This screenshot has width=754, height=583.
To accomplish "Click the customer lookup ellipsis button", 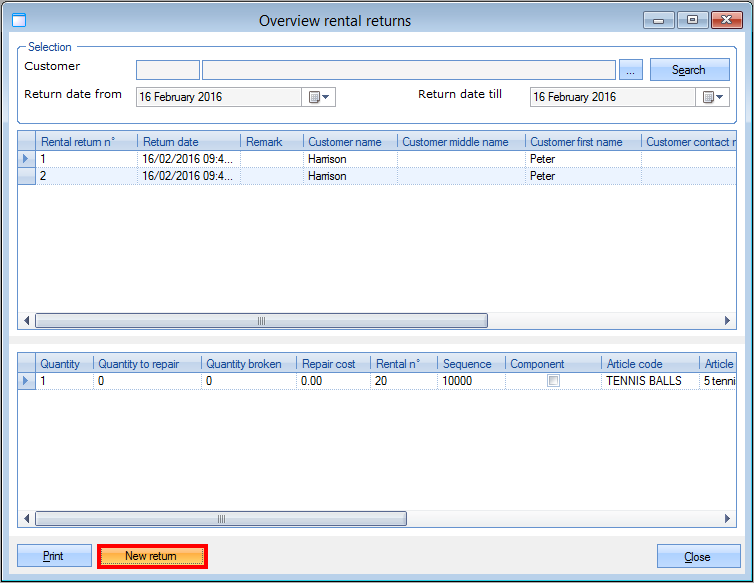I will pyautogui.click(x=630, y=70).
